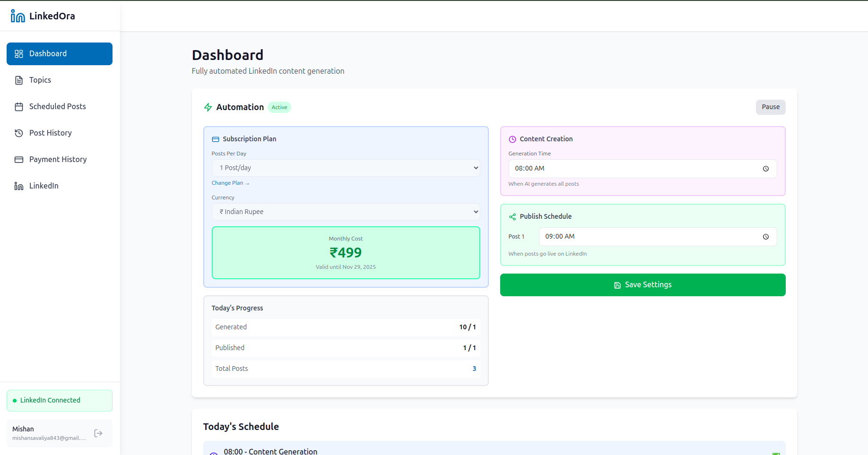Open the Post 1 time picker
868x455 pixels.
click(x=657, y=236)
